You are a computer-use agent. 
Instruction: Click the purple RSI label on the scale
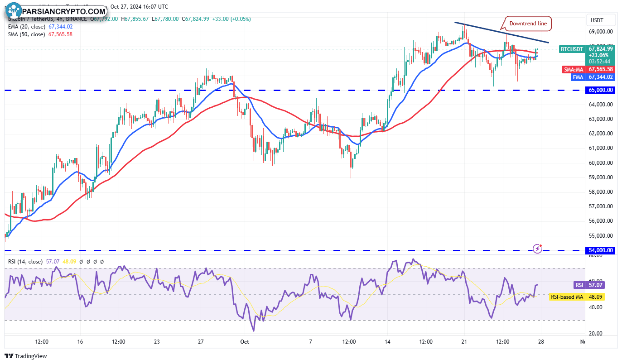click(x=579, y=285)
